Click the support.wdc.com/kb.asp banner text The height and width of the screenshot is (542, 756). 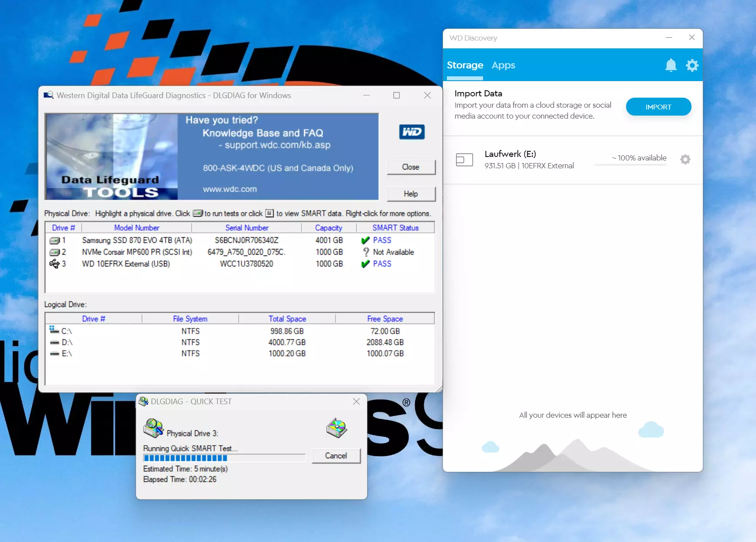tap(277, 145)
